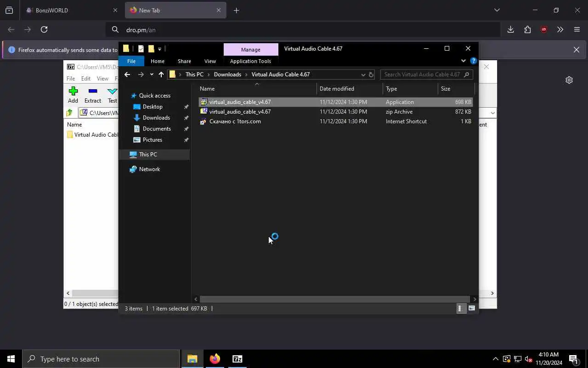Click This PC in the address breadcrumb

pos(194,75)
